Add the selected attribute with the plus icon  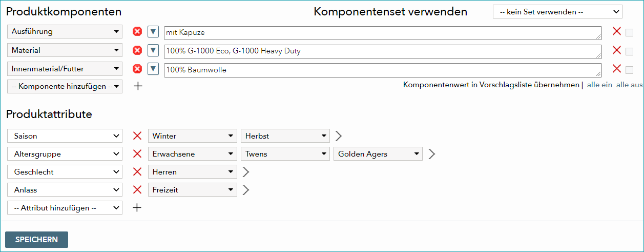pos(137,208)
